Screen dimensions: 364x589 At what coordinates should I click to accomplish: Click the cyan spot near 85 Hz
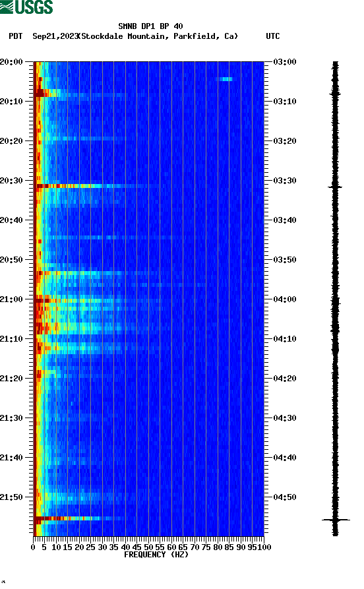pyautogui.click(x=226, y=79)
